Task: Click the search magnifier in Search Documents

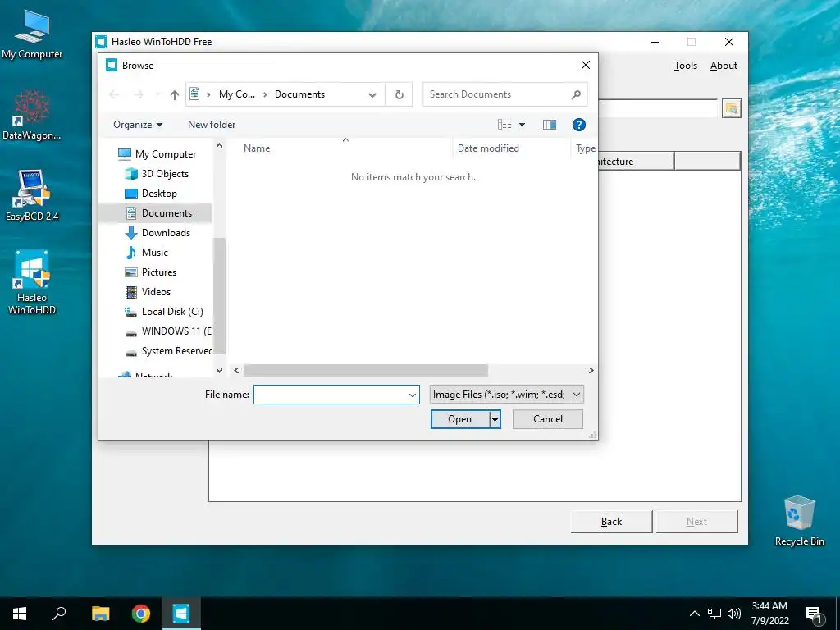Action: pyautogui.click(x=576, y=95)
